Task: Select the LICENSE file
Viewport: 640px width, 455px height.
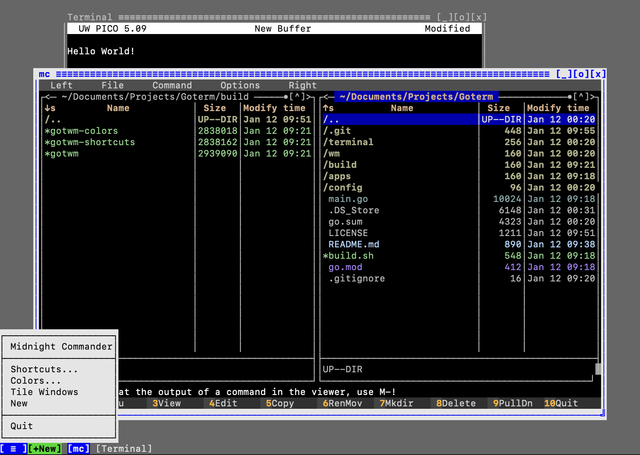Action: pyautogui.click(x=459, y=233)
